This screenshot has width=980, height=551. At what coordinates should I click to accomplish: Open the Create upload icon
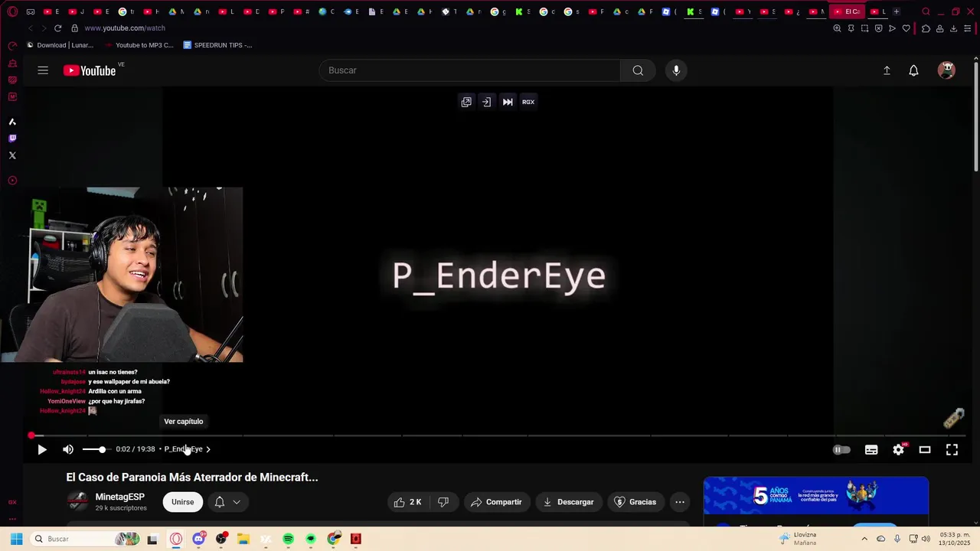click(x=887, y=70)
